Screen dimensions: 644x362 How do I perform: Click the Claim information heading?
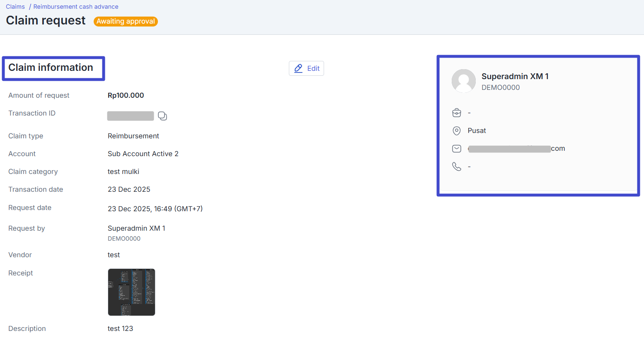tap(51, 68)
